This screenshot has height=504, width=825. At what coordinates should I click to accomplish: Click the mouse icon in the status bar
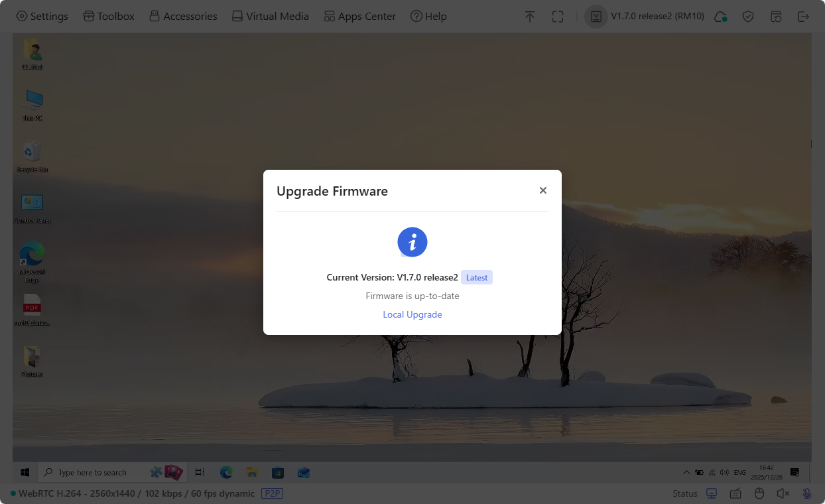click(759, 493)
